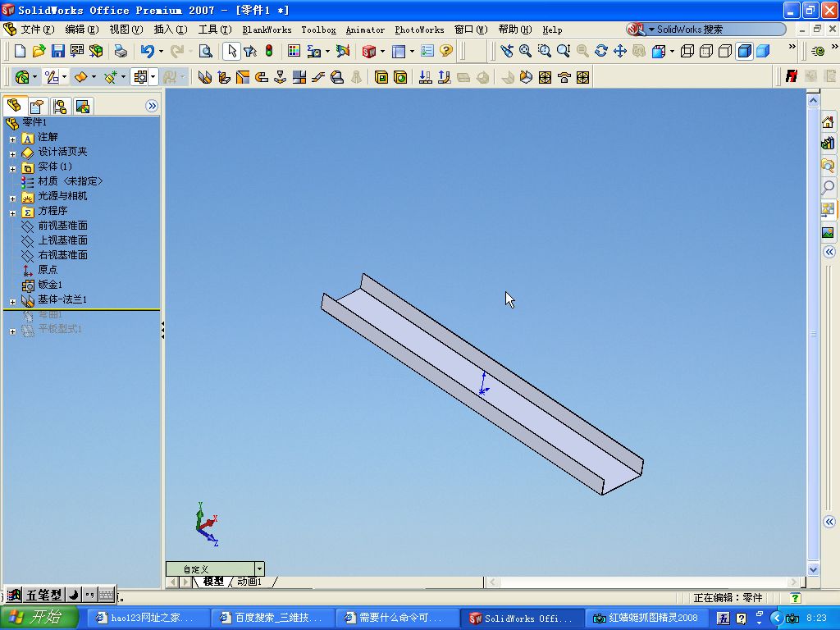Expand the view toolbar overflow chevron
This screenshot has width=840, height=630.
point(792,47)
